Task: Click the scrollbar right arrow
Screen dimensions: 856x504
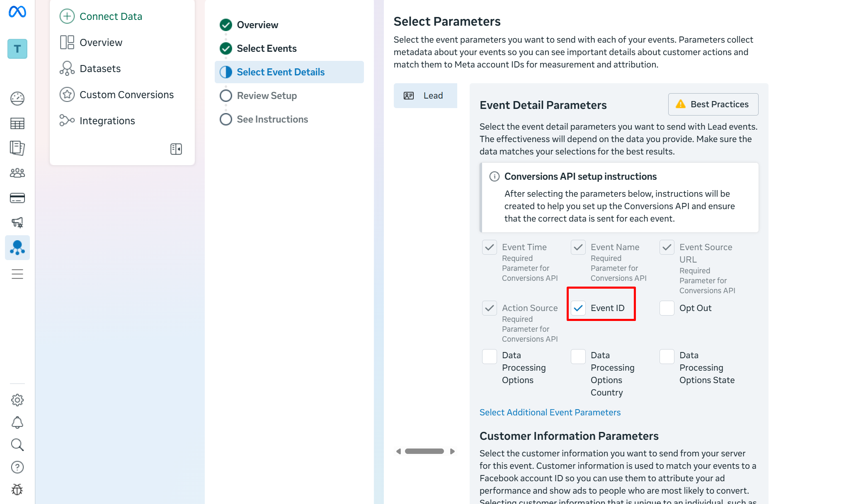Action: (452, 451)
